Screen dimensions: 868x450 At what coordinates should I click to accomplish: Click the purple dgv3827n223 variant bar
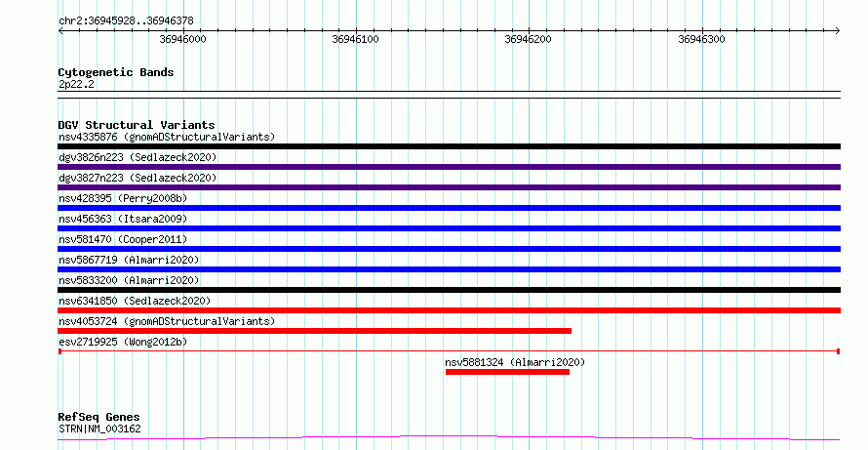[449, 187]
